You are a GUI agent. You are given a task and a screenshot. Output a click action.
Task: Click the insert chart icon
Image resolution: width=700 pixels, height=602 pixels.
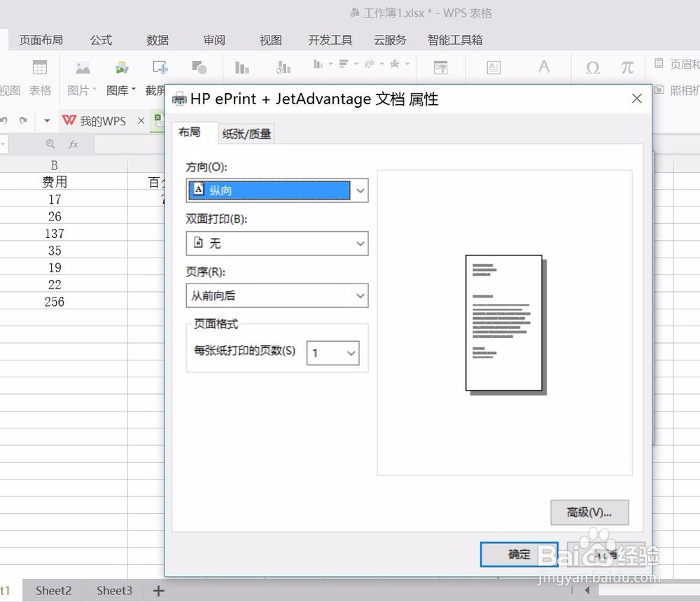tap(242, 68)
